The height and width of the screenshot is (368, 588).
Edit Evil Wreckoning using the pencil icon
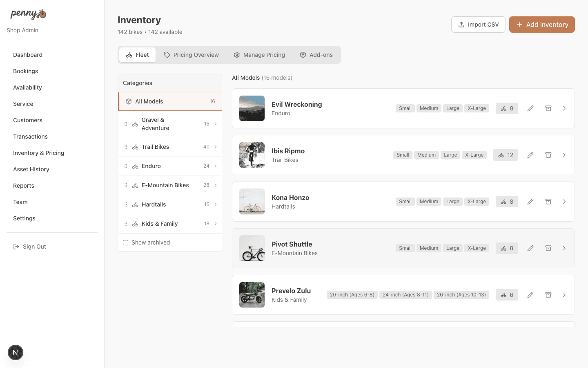coord(530,108)
